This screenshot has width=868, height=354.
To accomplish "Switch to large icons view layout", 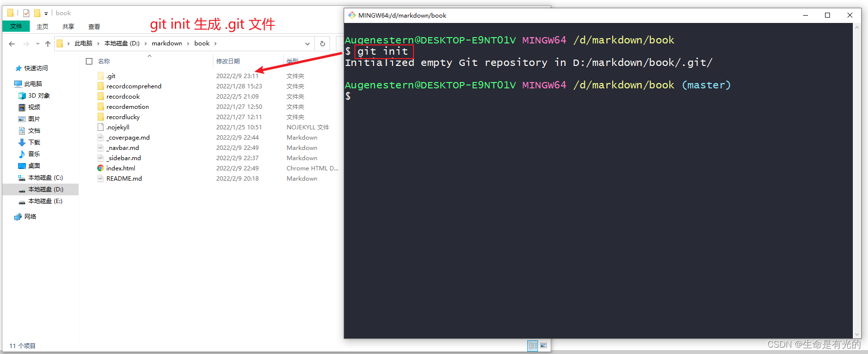I will 543,346.
